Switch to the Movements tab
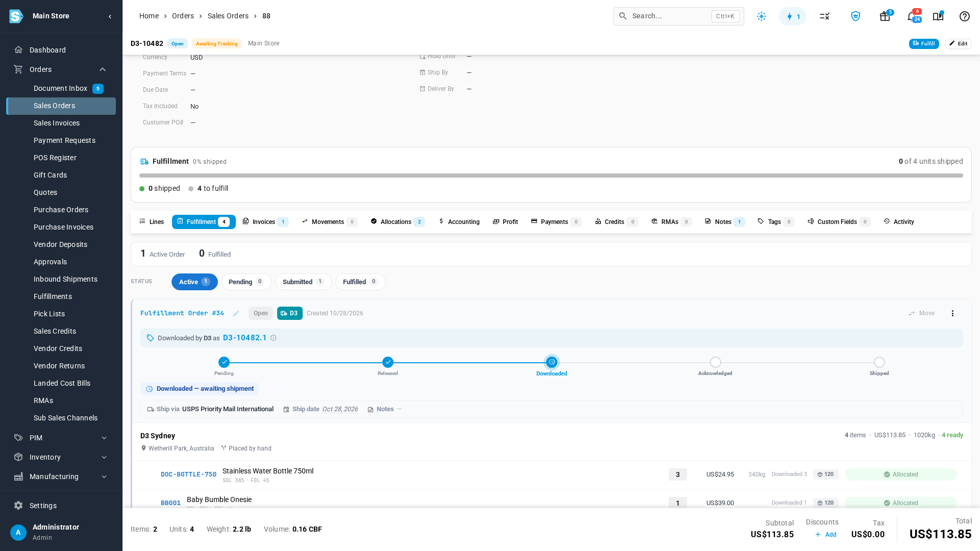980x551 pixels. click(329, 222)
